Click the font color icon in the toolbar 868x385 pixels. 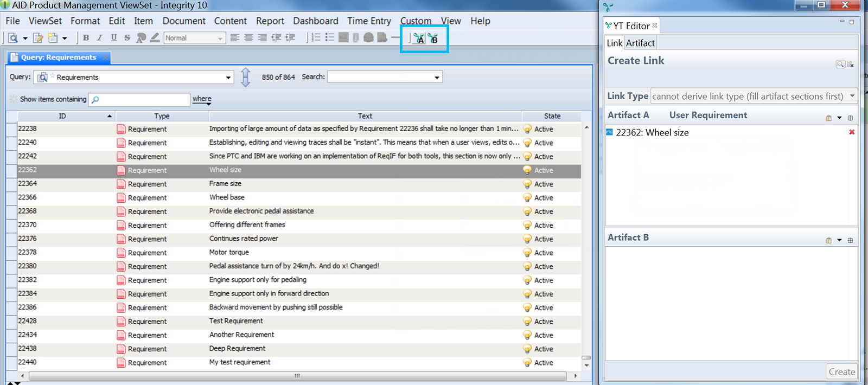click(141, 38)
